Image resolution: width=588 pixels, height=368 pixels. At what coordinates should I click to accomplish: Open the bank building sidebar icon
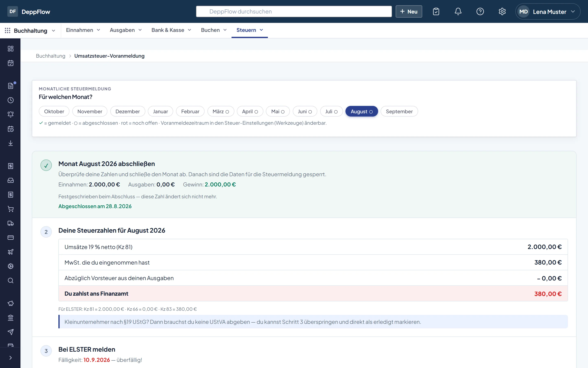click(10, 318)
